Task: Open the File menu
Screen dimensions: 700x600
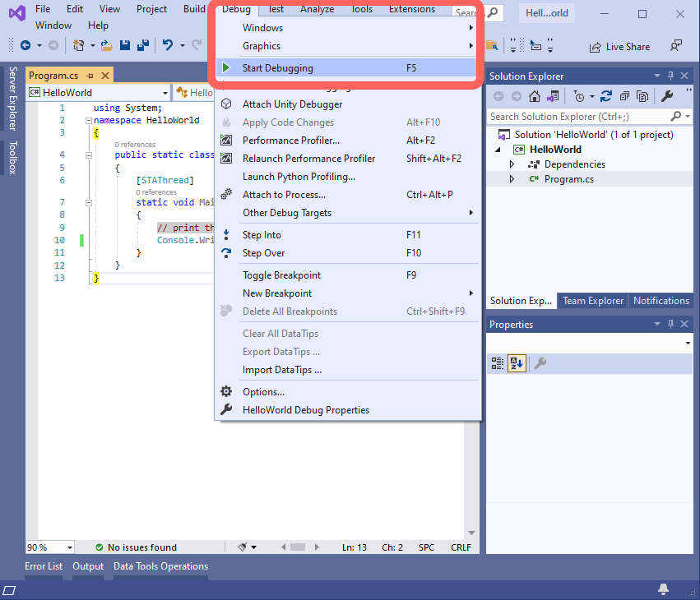Action: 43,9
